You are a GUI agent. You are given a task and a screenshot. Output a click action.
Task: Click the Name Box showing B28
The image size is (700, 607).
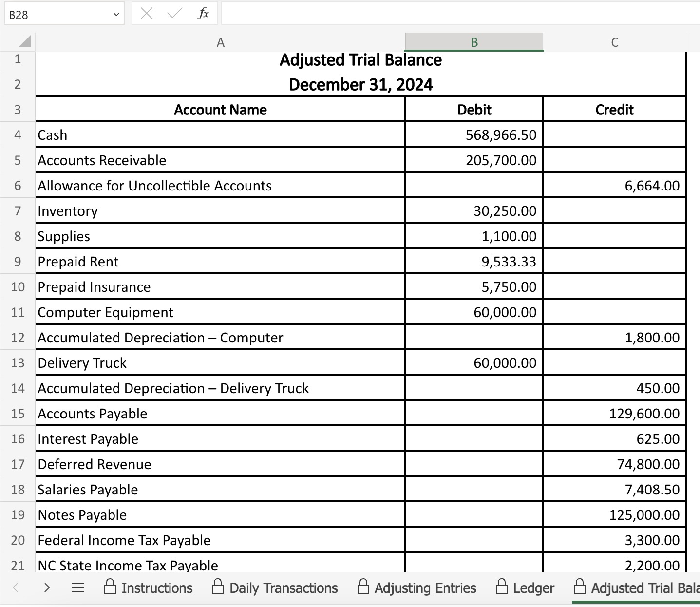pyautogui.click(x=64, y=14)
